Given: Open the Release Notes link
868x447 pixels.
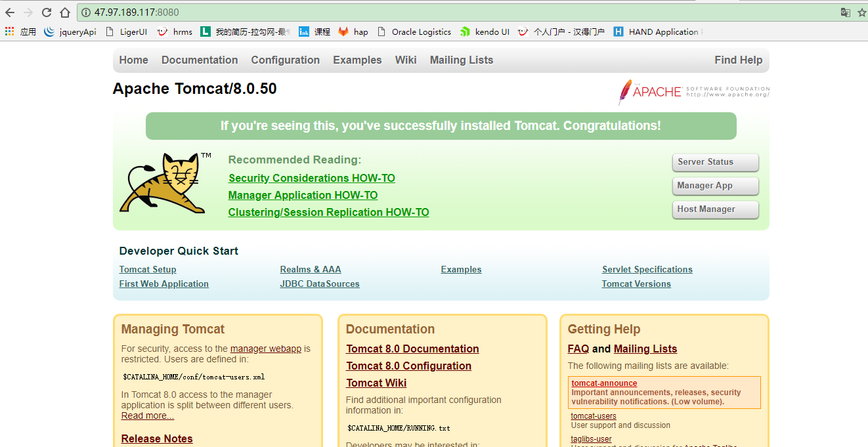Looking at the screenshot, I should [x=157, y=438].
